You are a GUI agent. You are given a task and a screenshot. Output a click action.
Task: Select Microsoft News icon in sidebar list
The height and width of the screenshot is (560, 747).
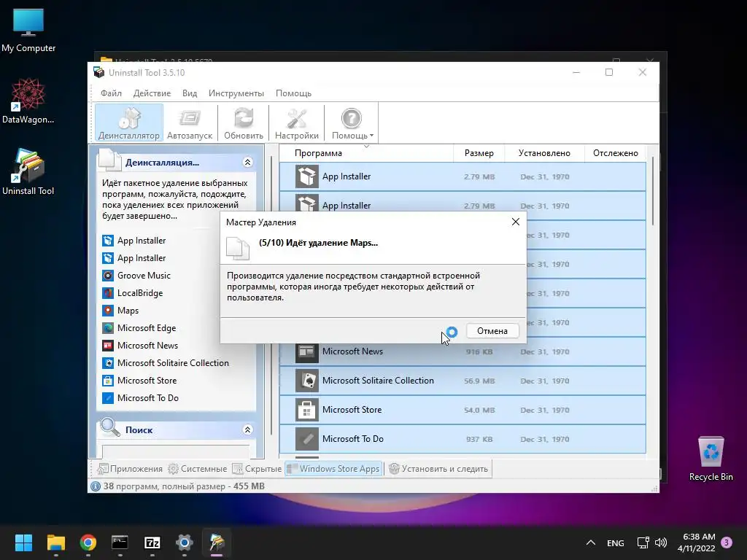108,346
